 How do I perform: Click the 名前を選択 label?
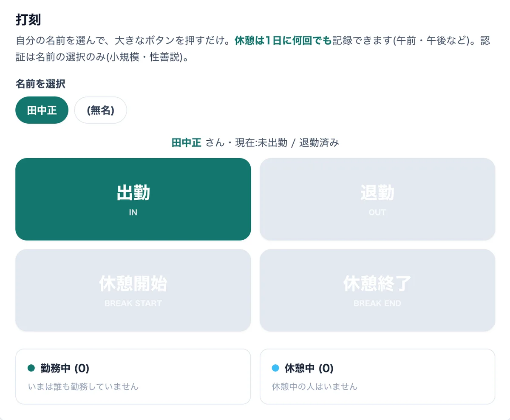(40, 84)
